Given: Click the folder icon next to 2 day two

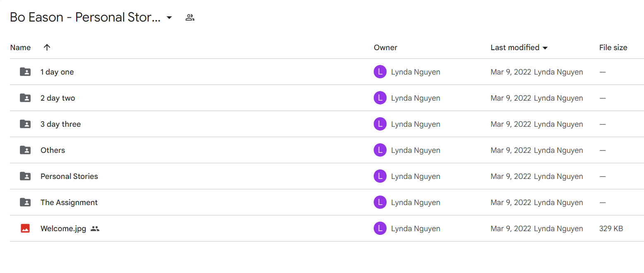Looking at the screenshot, I should 25,98.
